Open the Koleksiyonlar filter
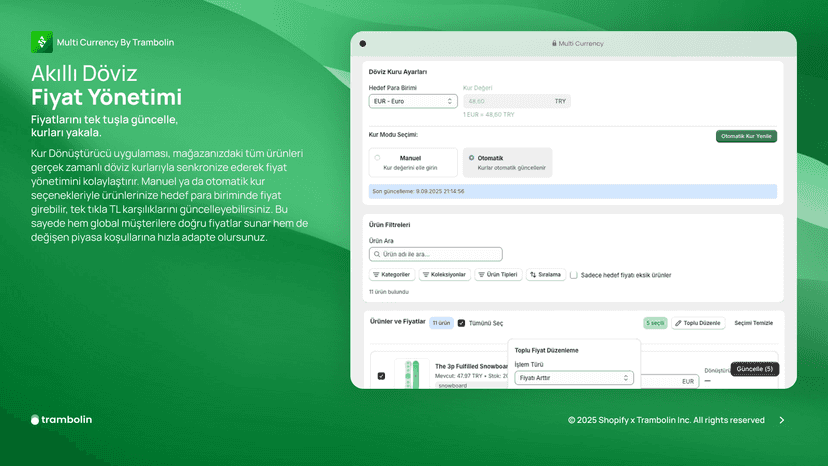This screenshot has height=466, width=828. [x=445, y=275]
